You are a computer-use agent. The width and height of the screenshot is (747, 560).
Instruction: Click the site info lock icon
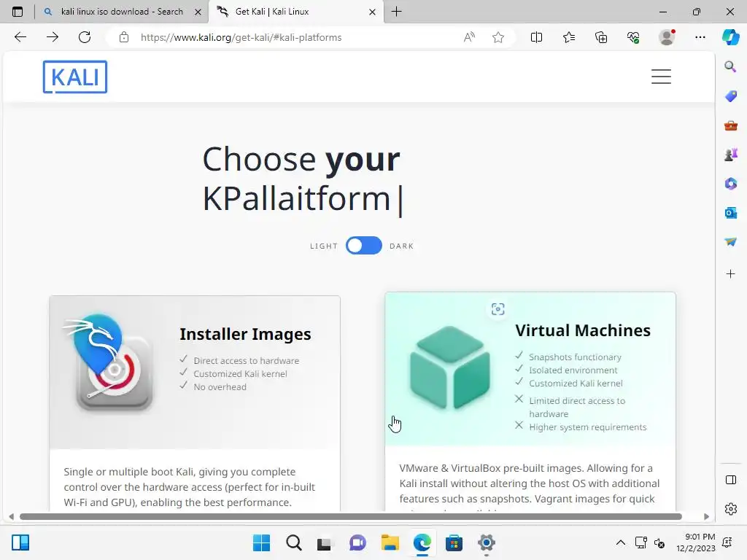(x=124, y=37)
